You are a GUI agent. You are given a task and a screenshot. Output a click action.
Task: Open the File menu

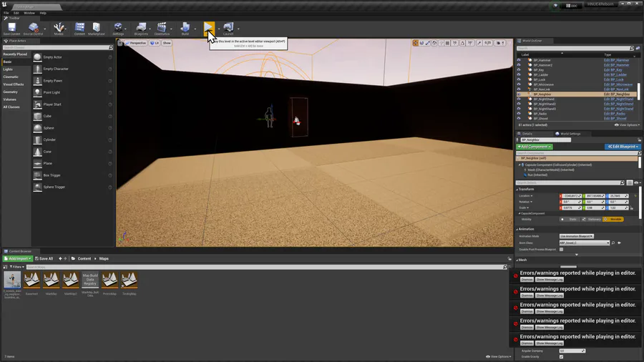coord(6,13)
